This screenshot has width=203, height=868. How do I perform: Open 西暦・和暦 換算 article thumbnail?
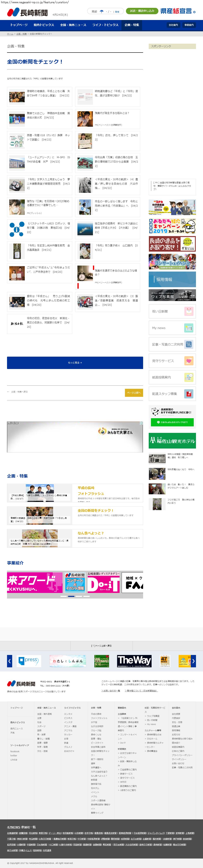[x=17, y=141]
